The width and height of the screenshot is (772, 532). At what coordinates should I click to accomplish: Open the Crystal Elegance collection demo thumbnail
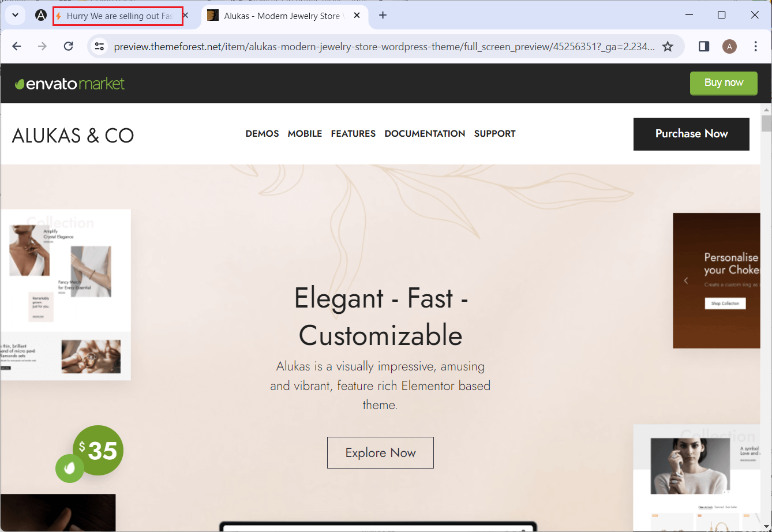(x=65, y=295)
